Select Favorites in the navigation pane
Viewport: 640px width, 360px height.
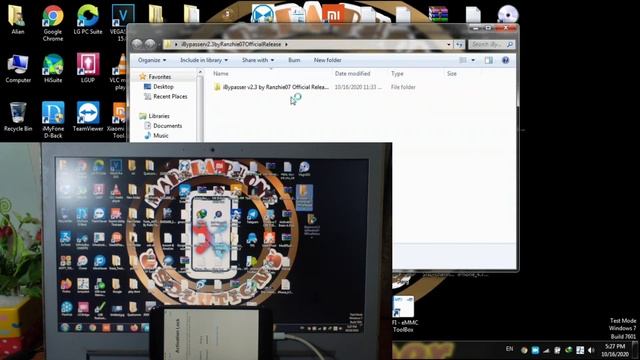tap(159, 77)
